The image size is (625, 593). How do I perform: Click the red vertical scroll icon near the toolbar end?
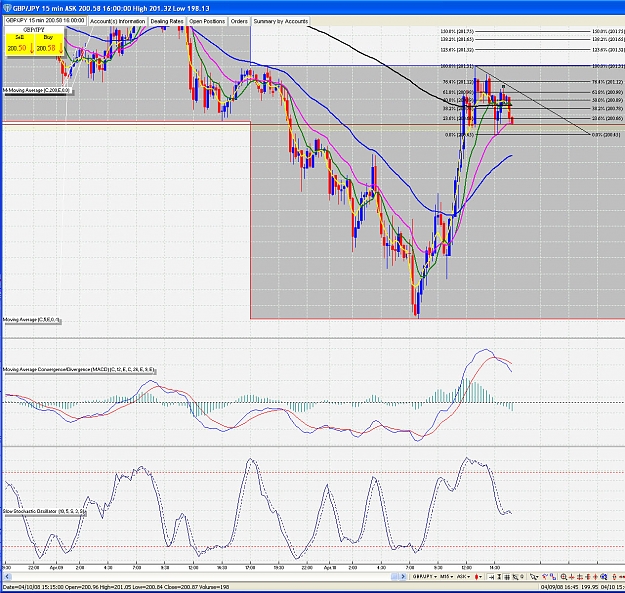click(614, 577)
